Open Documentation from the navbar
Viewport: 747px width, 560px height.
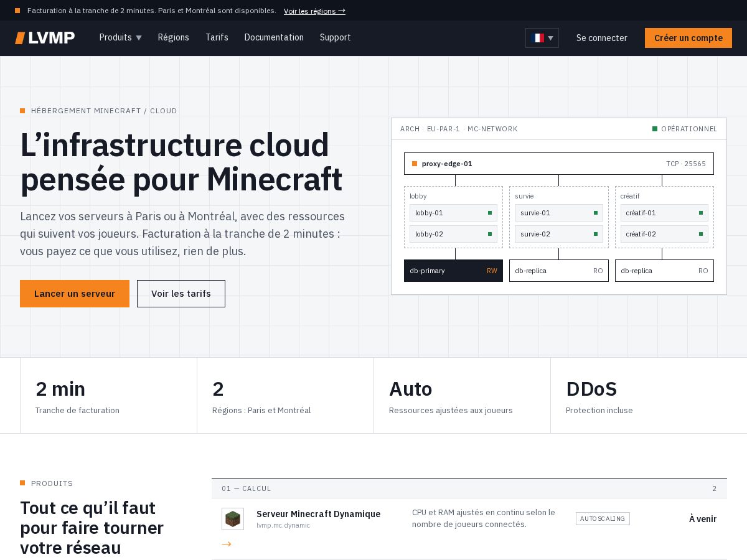click(x=274, y=37)
